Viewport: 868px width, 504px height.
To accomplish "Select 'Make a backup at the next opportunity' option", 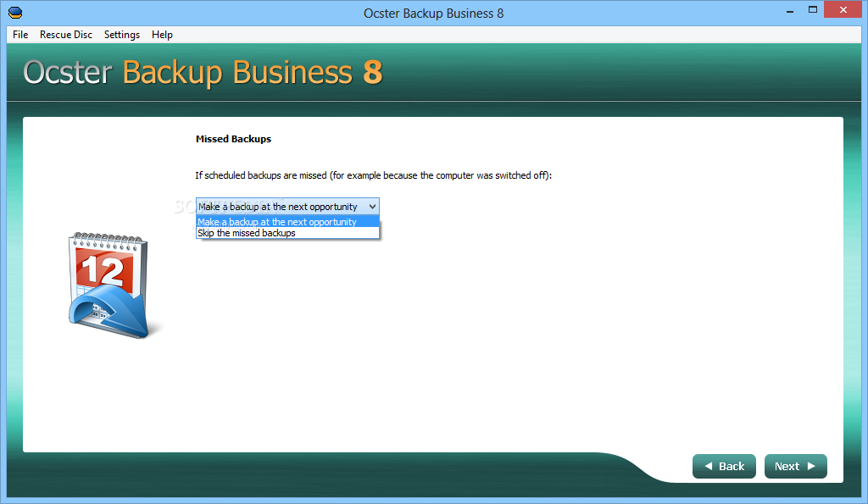I will click(x=288, y=222).
